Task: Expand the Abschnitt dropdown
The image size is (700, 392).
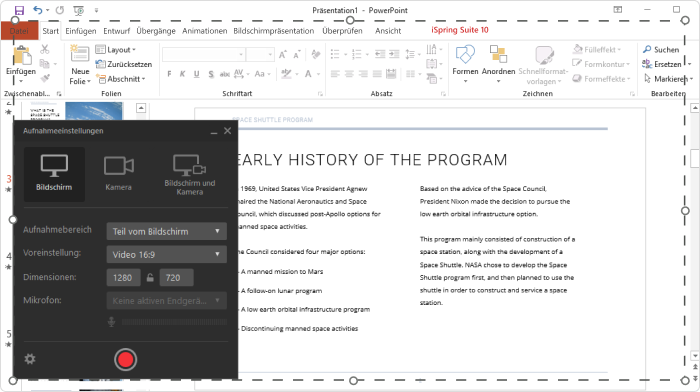Action: [121, 79]
